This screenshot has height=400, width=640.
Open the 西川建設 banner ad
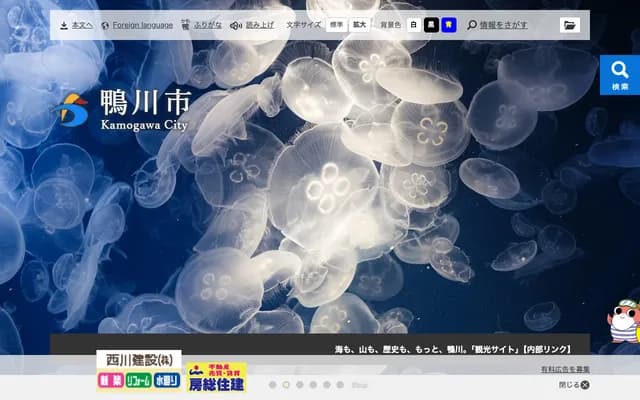[x=139, y=371]
